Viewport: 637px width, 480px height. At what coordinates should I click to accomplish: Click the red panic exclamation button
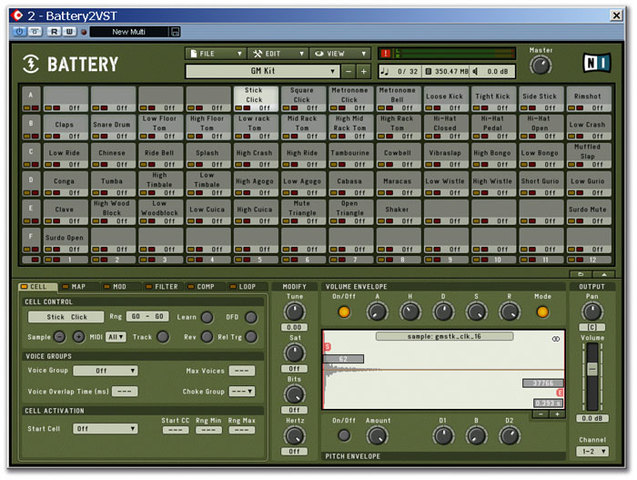[386, 53]
